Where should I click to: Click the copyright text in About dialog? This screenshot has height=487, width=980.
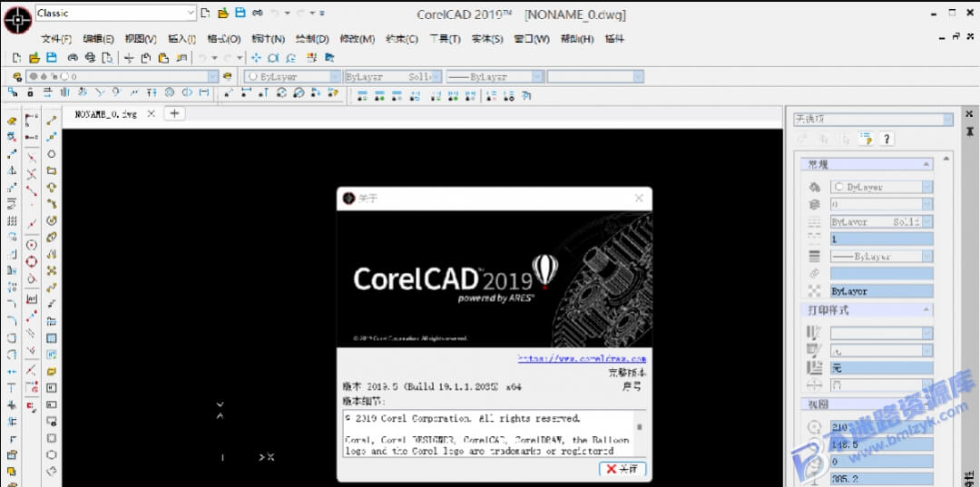point(463,418)
